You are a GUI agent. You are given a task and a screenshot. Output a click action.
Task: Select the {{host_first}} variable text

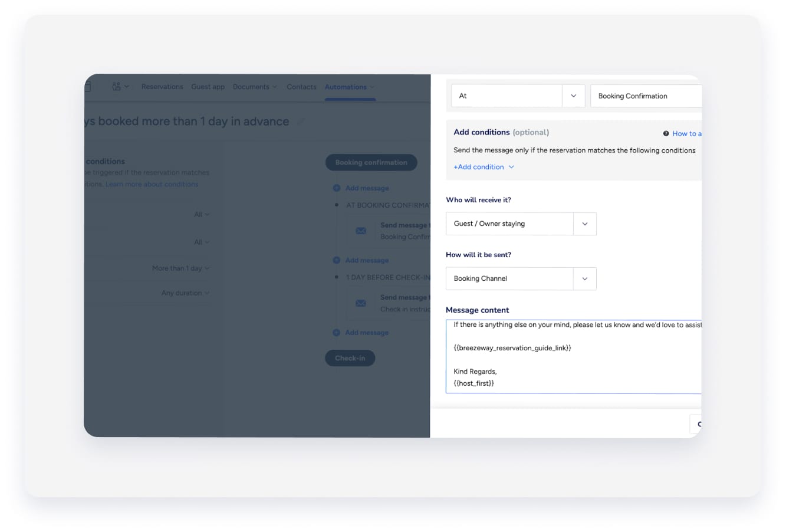click(x=474, y=383)
